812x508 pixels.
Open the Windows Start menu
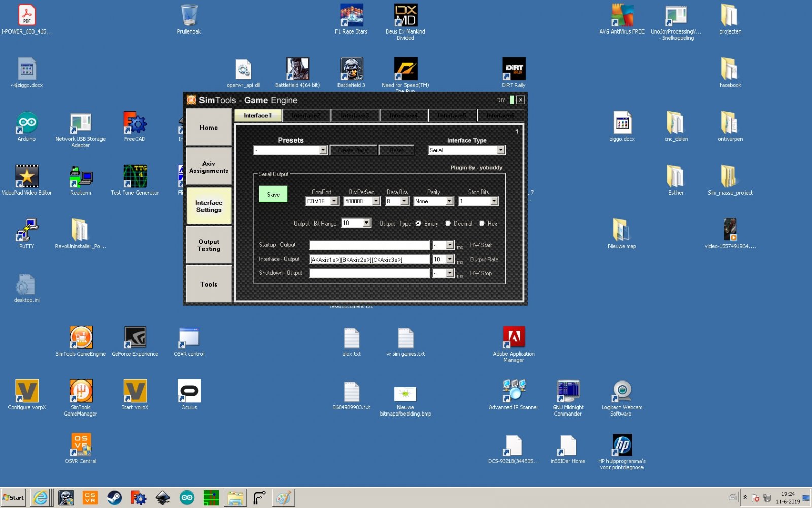click(14, 498)
